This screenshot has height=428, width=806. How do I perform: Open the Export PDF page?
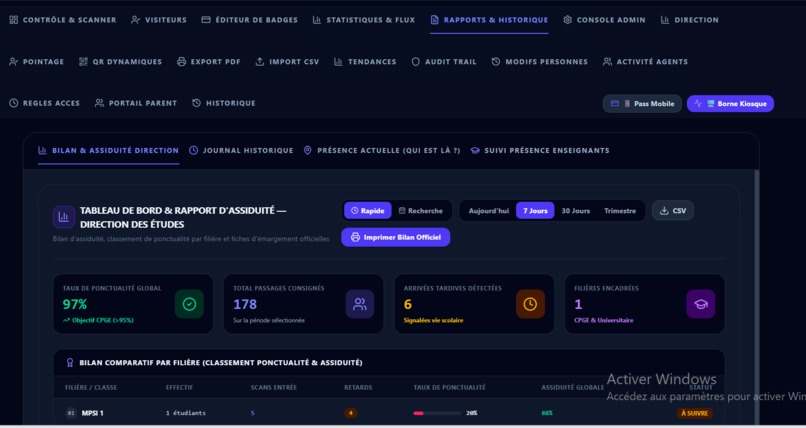209,62
